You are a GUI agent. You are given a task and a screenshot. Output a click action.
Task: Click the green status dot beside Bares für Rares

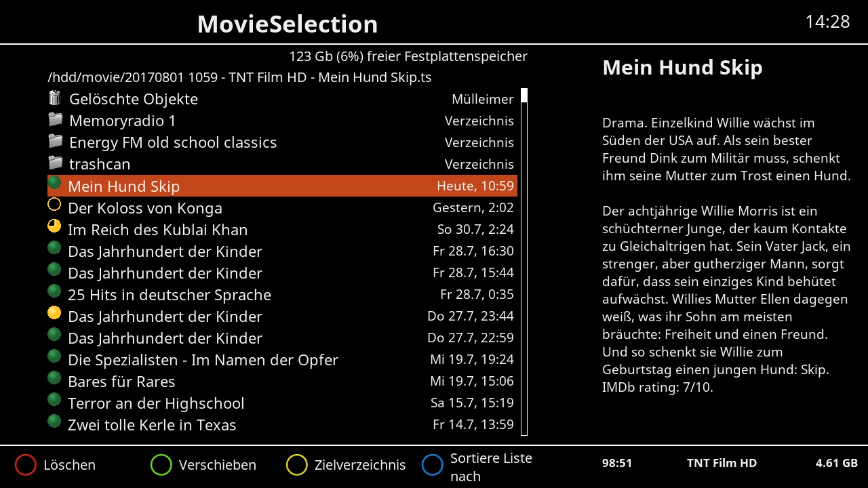[x=54, y=378]
